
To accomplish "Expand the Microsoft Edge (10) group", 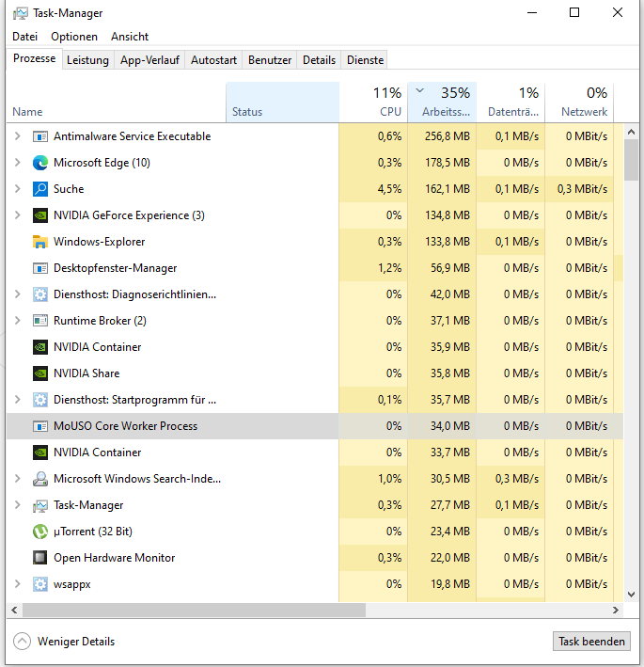I will [18, 163].
